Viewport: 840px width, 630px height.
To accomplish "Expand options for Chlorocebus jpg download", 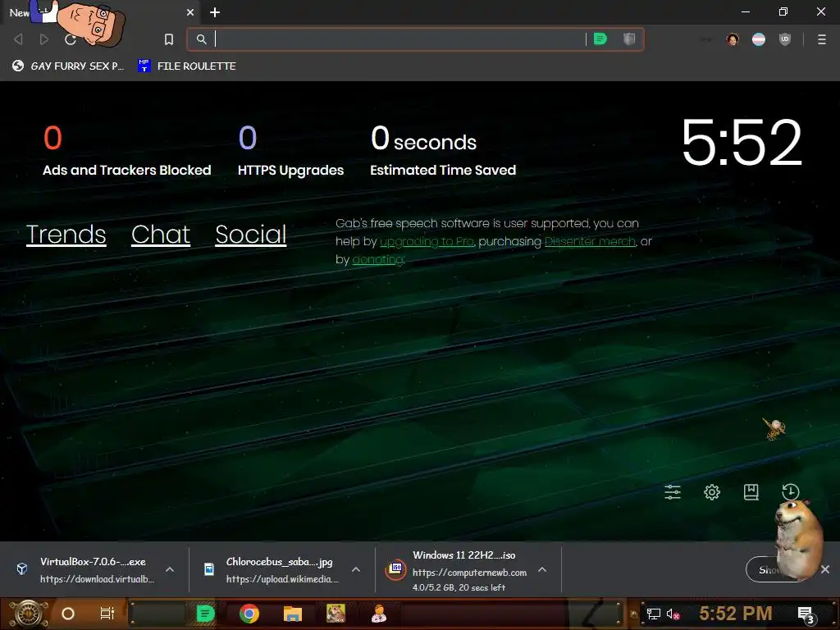I will [x=356, y=569].
